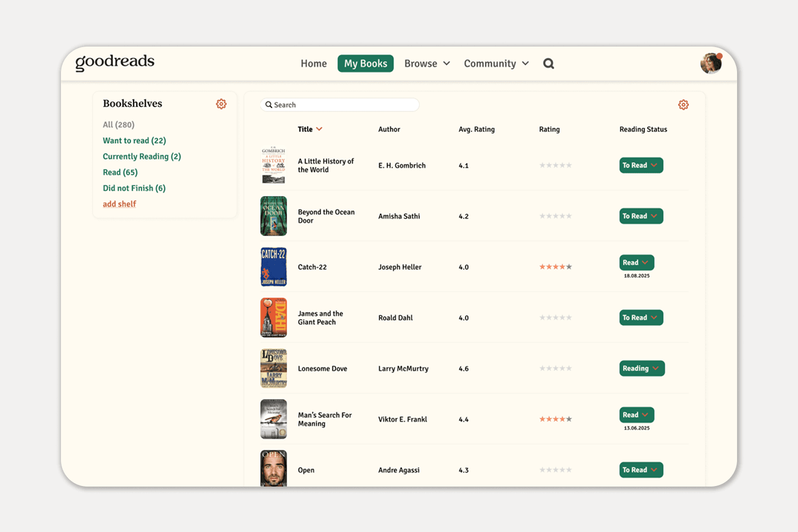798x532 pixels.
Task: Change Man's Search For Meaning star rating
Action: coord(556,419)
